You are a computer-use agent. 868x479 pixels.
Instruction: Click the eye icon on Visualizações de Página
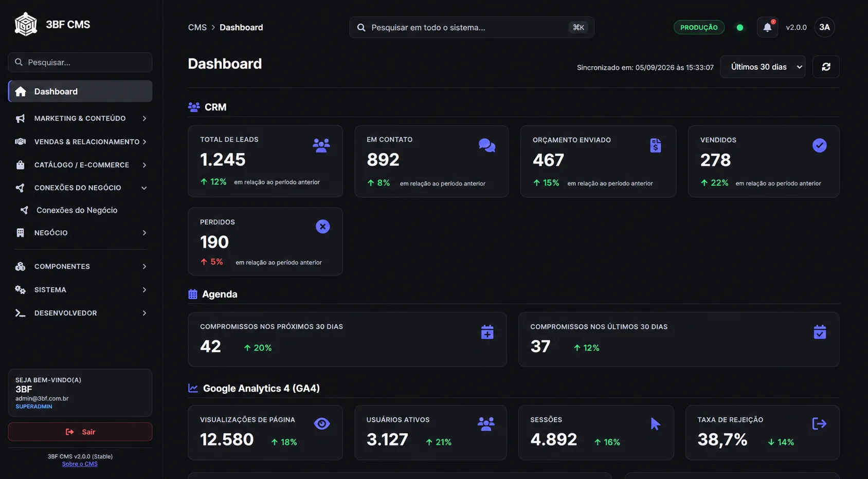(x=322, y=423)
